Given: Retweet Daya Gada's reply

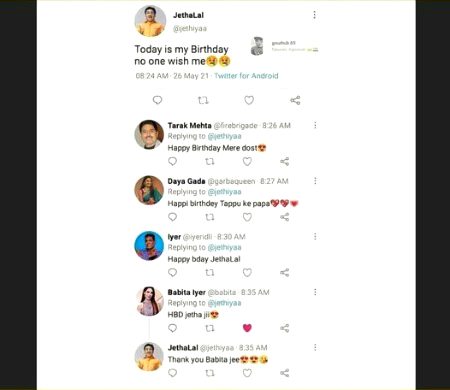Looking at the screenshot, I should (210, 217).
